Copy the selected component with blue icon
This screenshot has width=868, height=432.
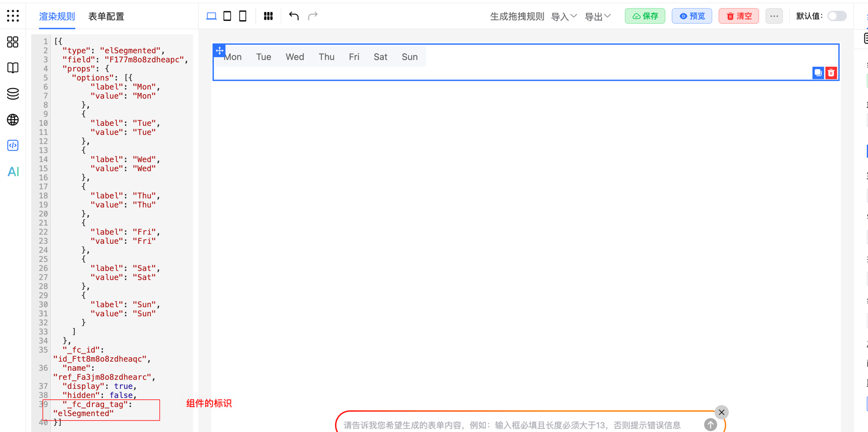tap(818, 73)
